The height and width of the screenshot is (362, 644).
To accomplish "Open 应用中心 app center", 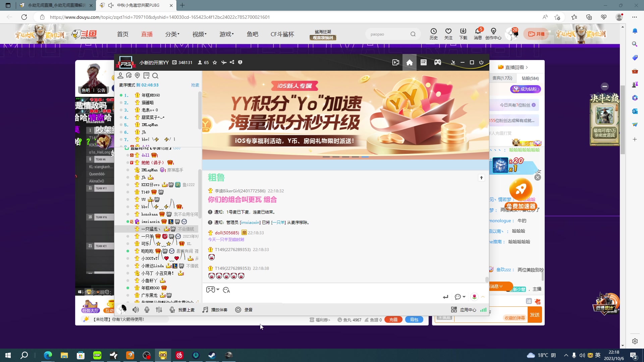I will click(464, 310).
